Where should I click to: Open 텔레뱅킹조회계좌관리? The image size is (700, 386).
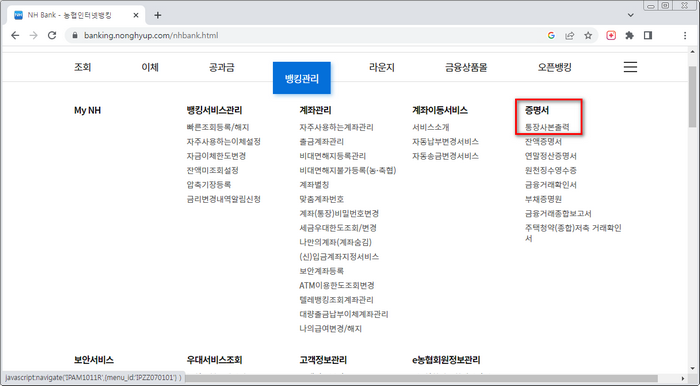click(337, 299)
